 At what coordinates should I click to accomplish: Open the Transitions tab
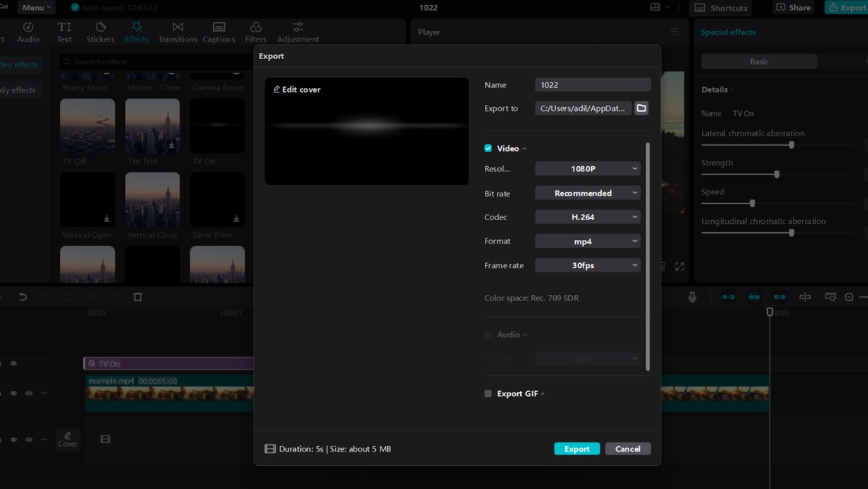coord(177,32)
